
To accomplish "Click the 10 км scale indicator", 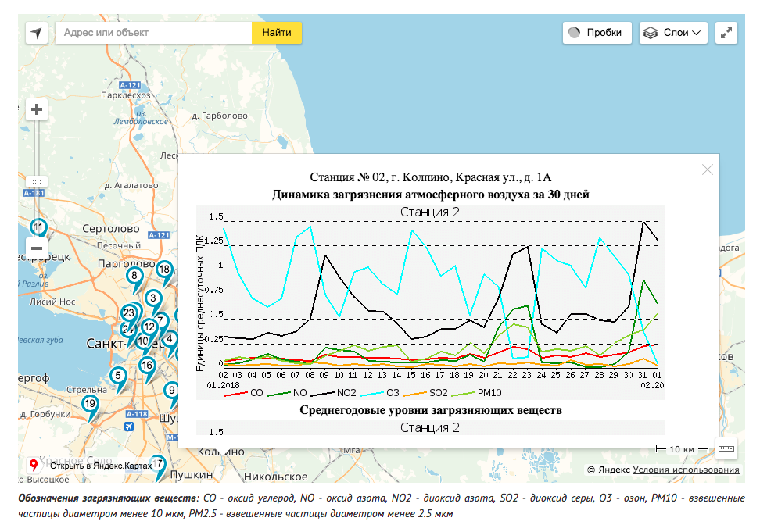I will pos(682,449).
